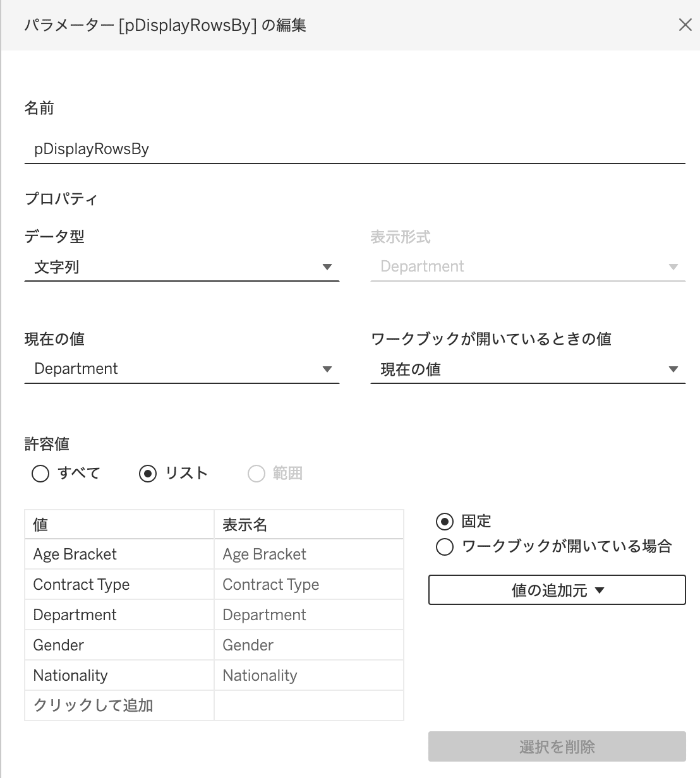
Task: Open the データ型 dropdown showing 文字列
Action: point(182,267)
